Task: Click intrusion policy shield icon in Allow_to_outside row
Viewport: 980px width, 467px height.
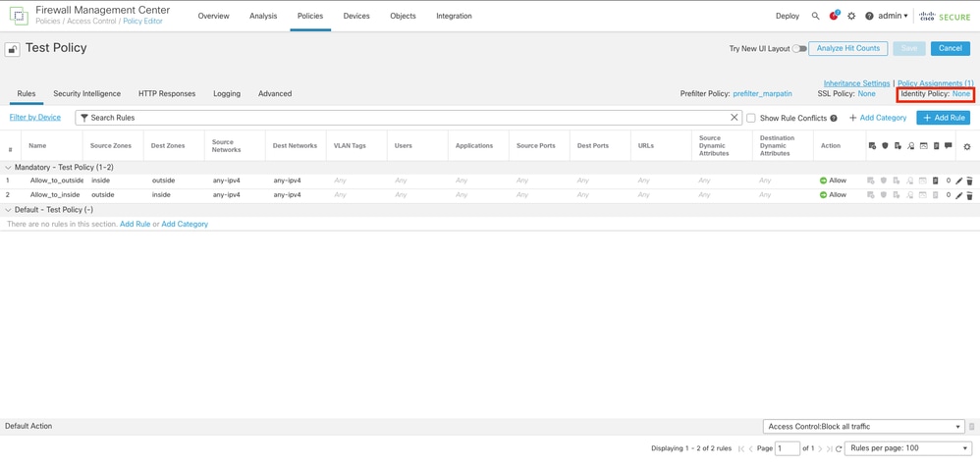Action: tap(884, 181)
